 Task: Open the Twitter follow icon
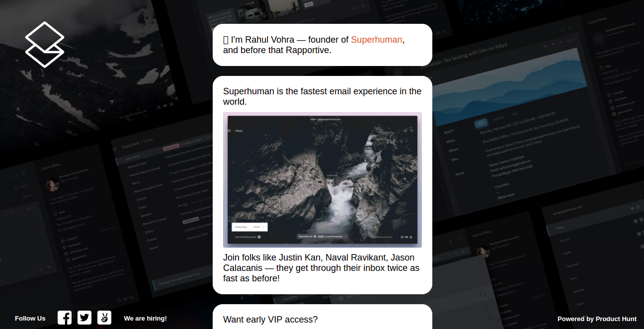(84, 318)
